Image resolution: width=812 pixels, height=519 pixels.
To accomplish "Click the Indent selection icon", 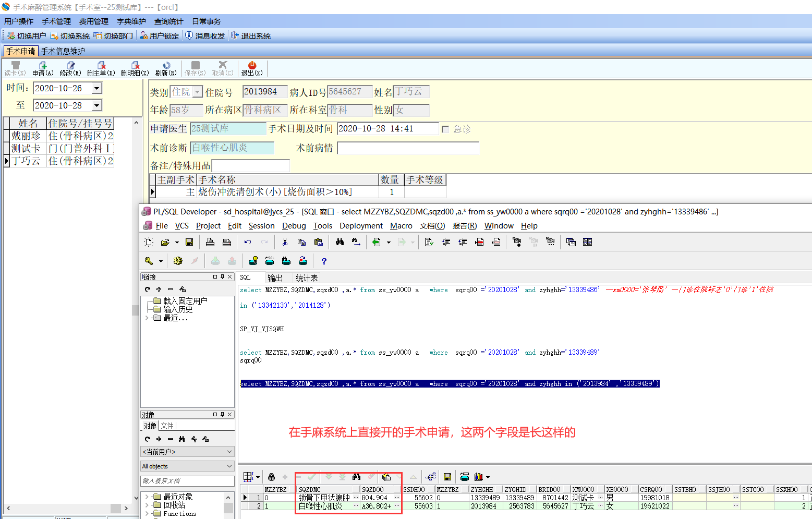I will [x=446, y=242].
